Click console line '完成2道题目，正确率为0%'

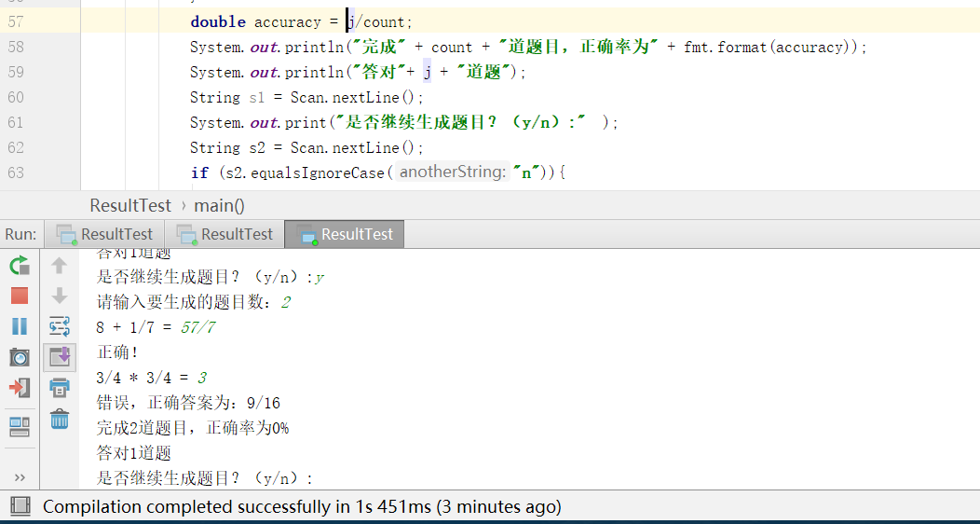coord(193,428)
